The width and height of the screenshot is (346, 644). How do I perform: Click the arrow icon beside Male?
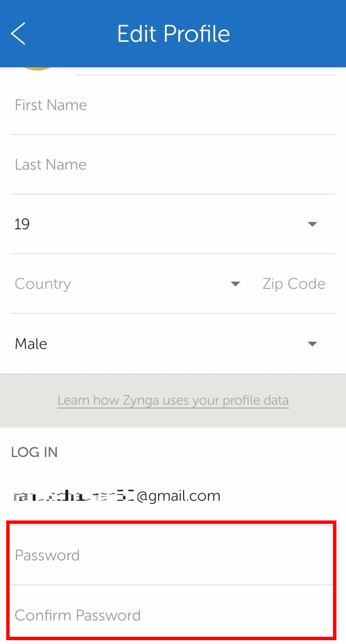[x=312, y=344]
